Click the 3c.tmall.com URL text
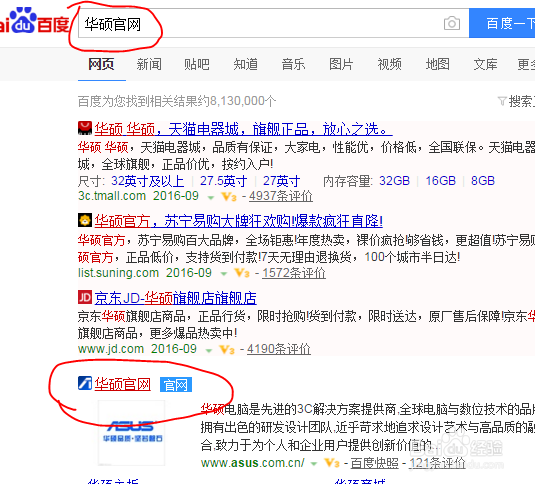The height and width of the screenshot is (484, 535). point(112,196)
